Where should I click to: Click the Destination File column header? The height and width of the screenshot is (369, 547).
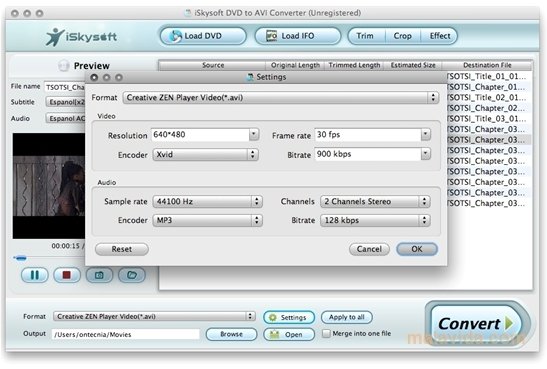click(x=487, y=65)
